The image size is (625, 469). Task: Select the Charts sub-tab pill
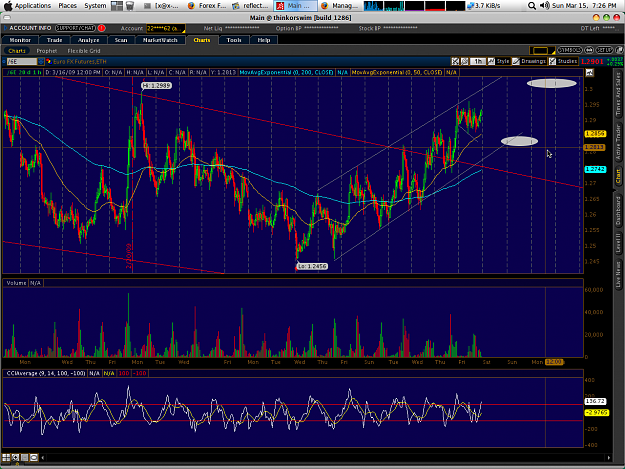[17, 51]
